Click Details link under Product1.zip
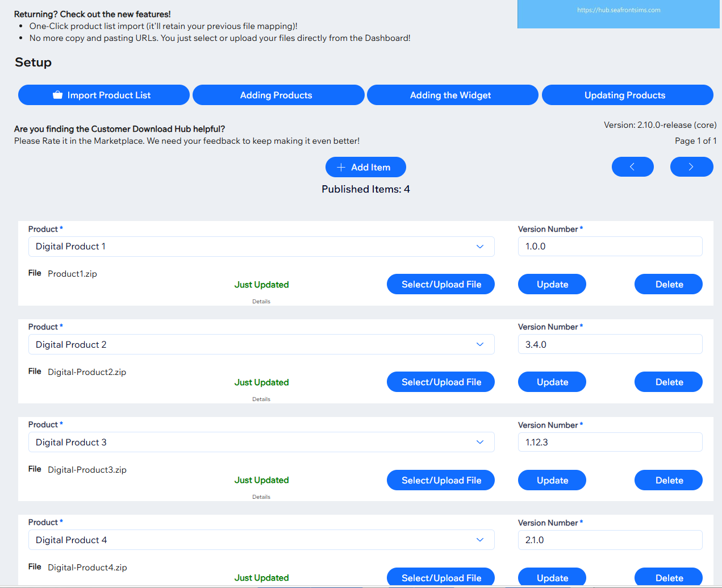This screenshot has width=722, height=588. tap(261, 302)
